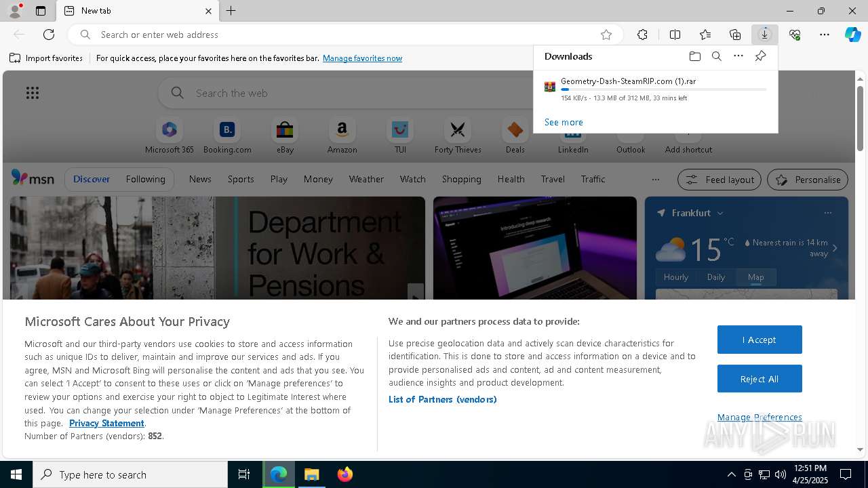Open the TUI shortcut
The height and width of the screenshot is (488, 868).
tap(400, 136)
